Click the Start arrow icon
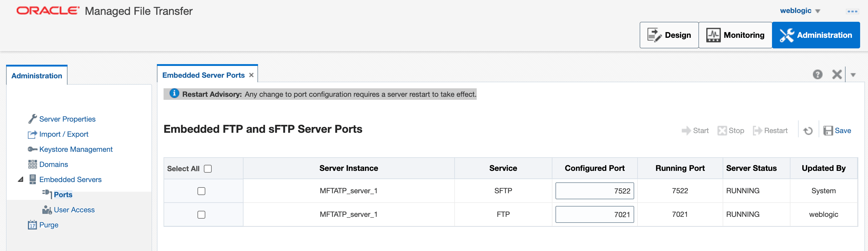Screen dimensions: 868x251 686,131
